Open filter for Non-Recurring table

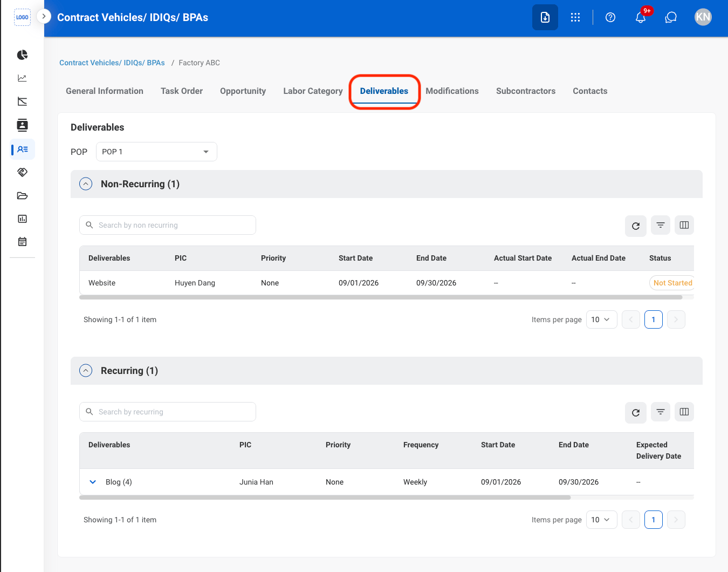661,225
